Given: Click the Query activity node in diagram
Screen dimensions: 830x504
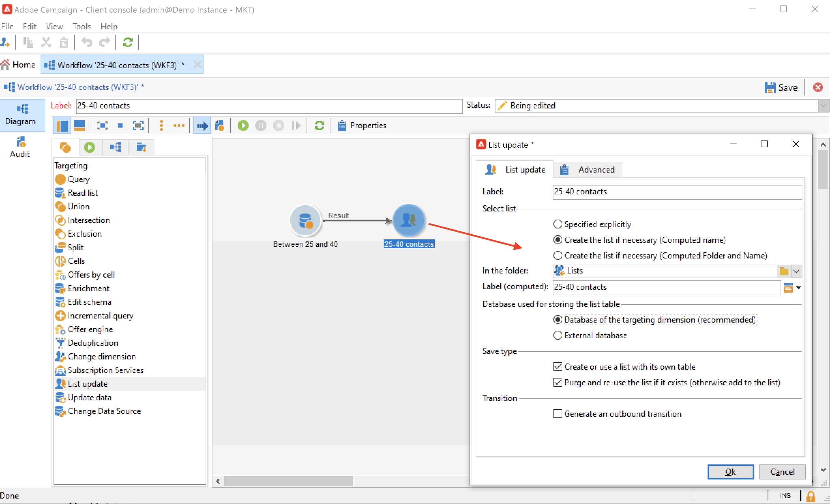Looking at the screenshot, I should [x=305, y=220].
